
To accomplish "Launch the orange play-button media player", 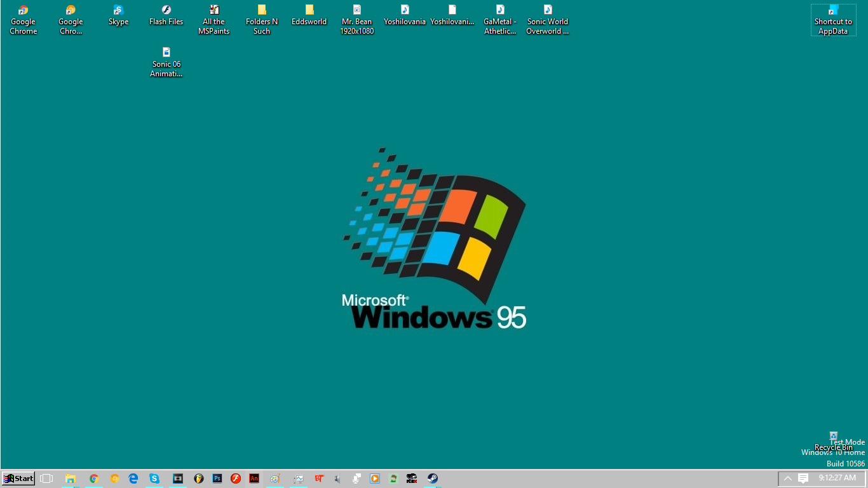I will pyautogui.click(x=375, y=478).
